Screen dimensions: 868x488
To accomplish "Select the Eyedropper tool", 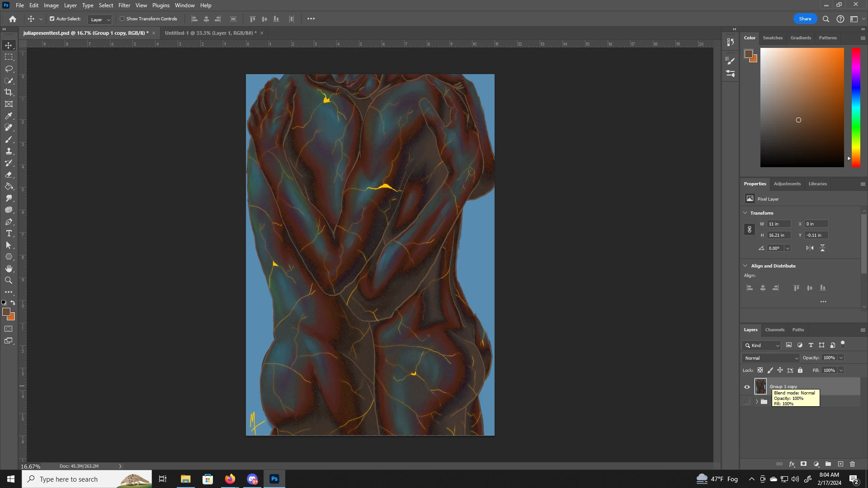I will [x=9, y=116].
